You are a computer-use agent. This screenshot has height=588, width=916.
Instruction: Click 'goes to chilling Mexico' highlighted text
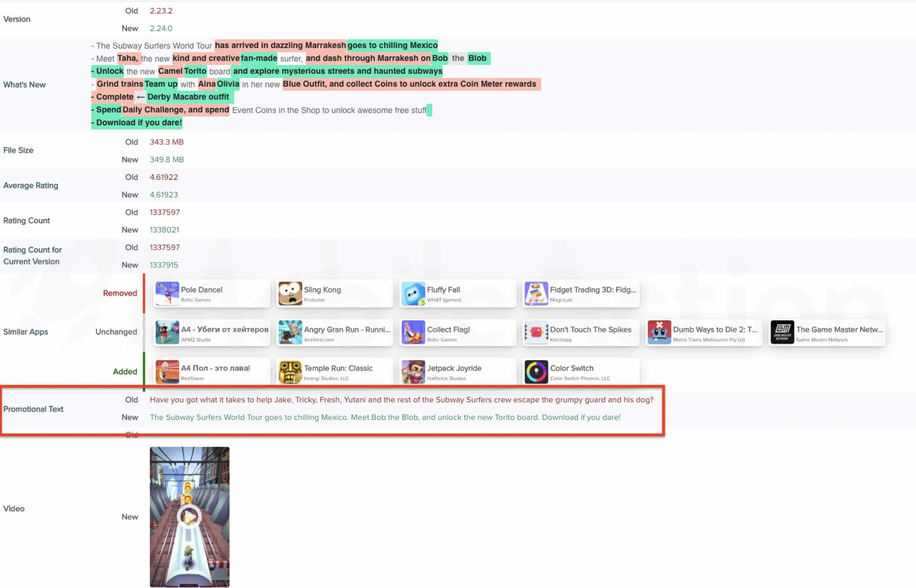click(x=392, y=45)
